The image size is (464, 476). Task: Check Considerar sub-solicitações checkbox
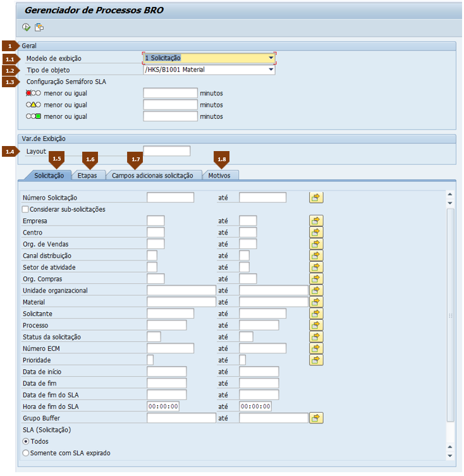[25, 209]
